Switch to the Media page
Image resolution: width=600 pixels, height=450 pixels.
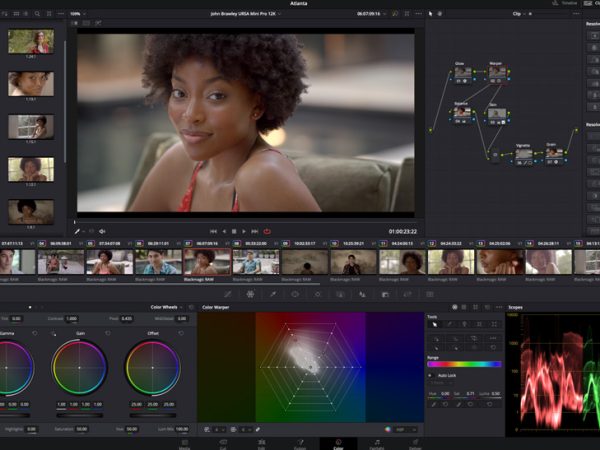tap(184, 444)
